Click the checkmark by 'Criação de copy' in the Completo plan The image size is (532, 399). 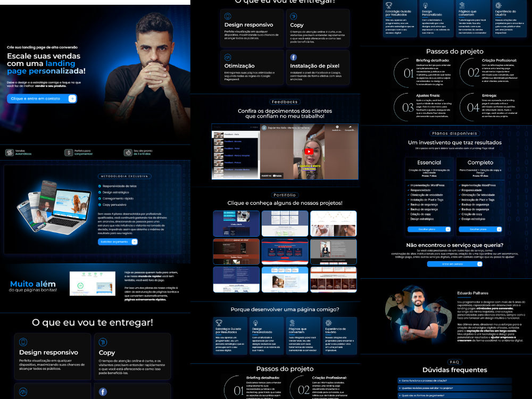pyautogui.click(x=460, y=214)
